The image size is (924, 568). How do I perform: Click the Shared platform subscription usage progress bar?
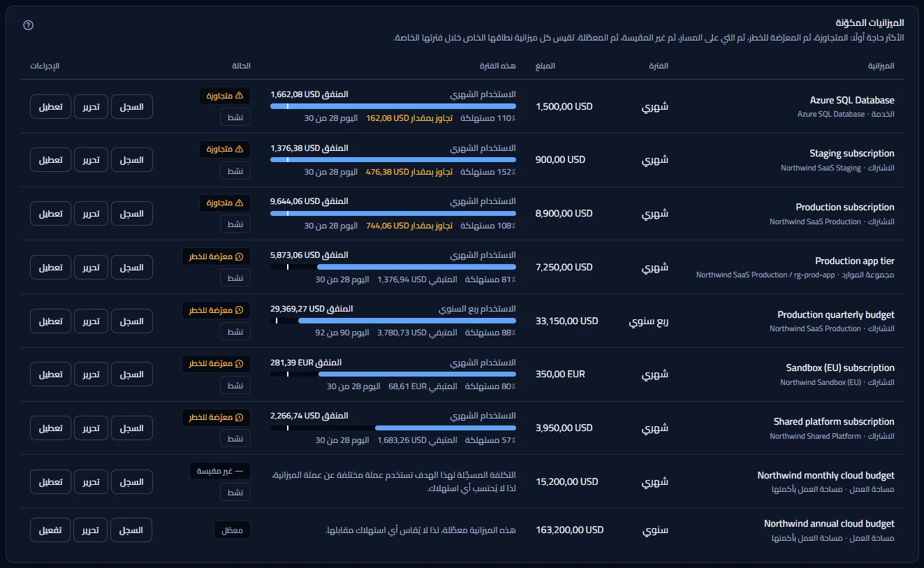pyautogui.click(x=393, y=428)
